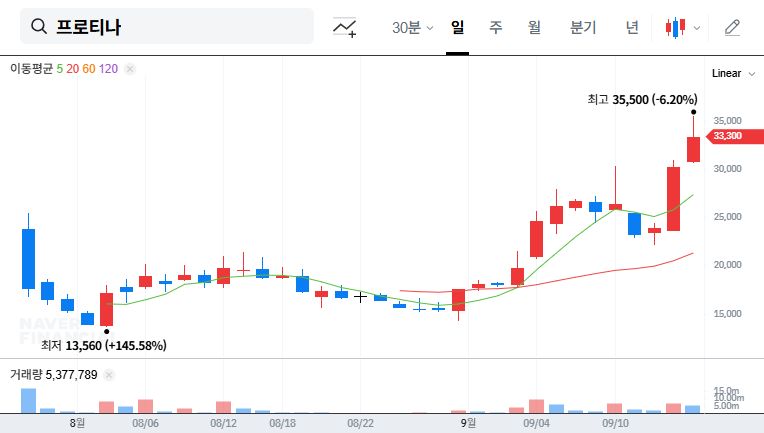The image size is (764, 433).
Task: Focus the 프로티나 search field
Action: tap(167, 26)
